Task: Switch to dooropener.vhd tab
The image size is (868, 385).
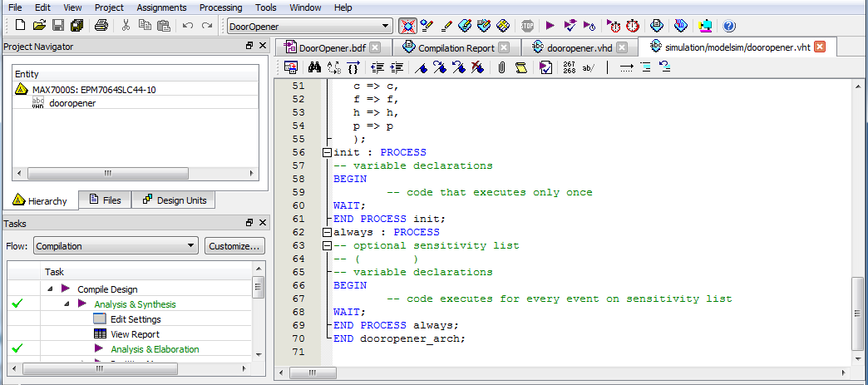Action: pyautogui.click(x=579, y=47)
